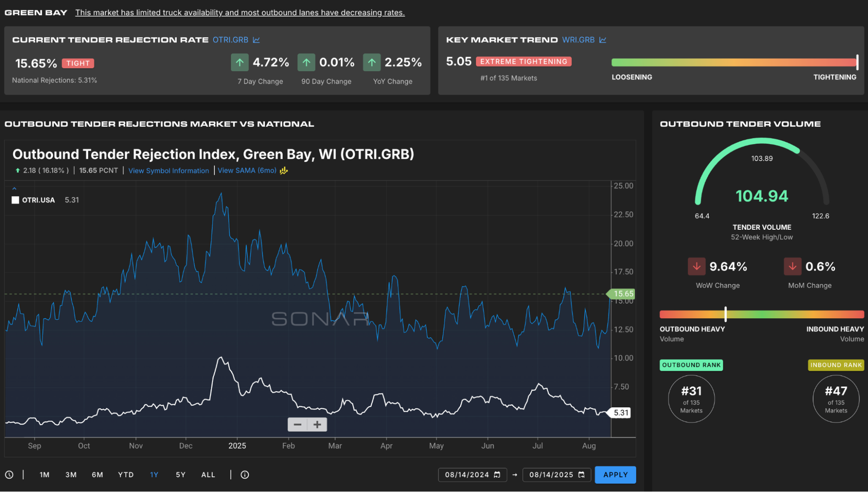Click the MoM Change down arrow

793,266
